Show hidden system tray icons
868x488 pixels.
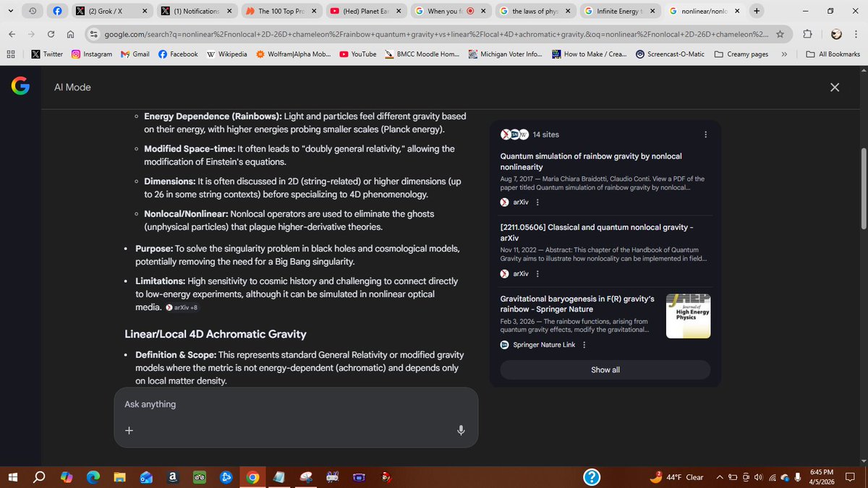pos(720,477)
